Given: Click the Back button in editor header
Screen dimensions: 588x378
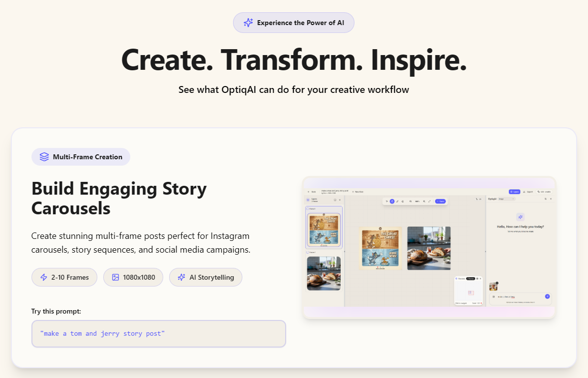Looking at the screenshot, I should (312, 192).
